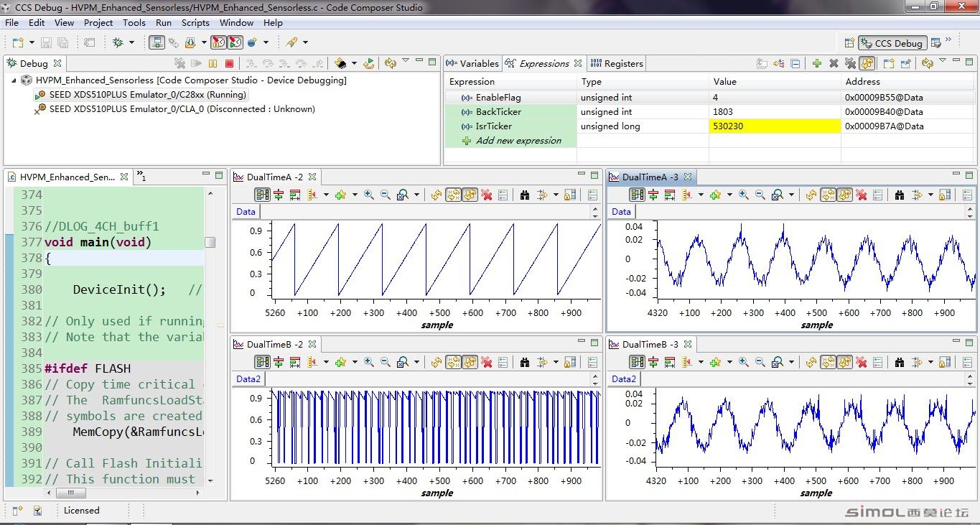Click zoom in icon in DualTimeA -2 graph
Image resolution: width=980 pixels, height=525 pixels.
[x=368, y=195]
